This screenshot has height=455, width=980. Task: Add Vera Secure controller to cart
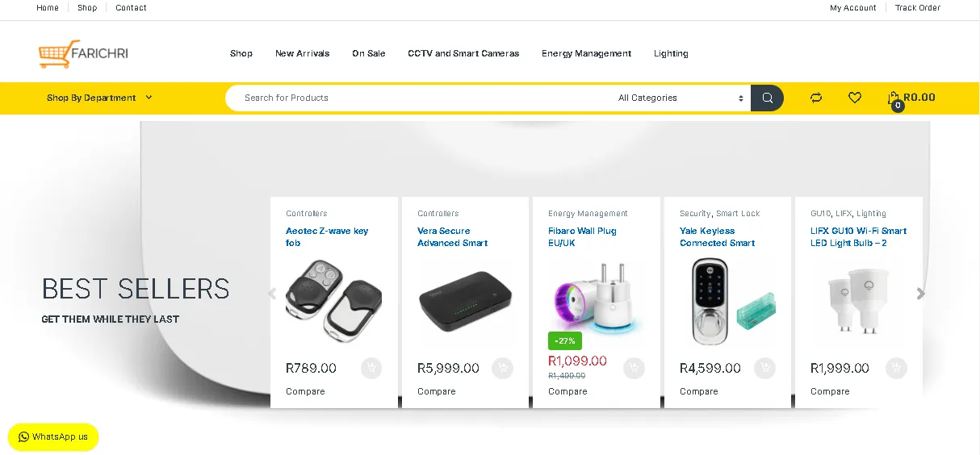tap(502, 368)
